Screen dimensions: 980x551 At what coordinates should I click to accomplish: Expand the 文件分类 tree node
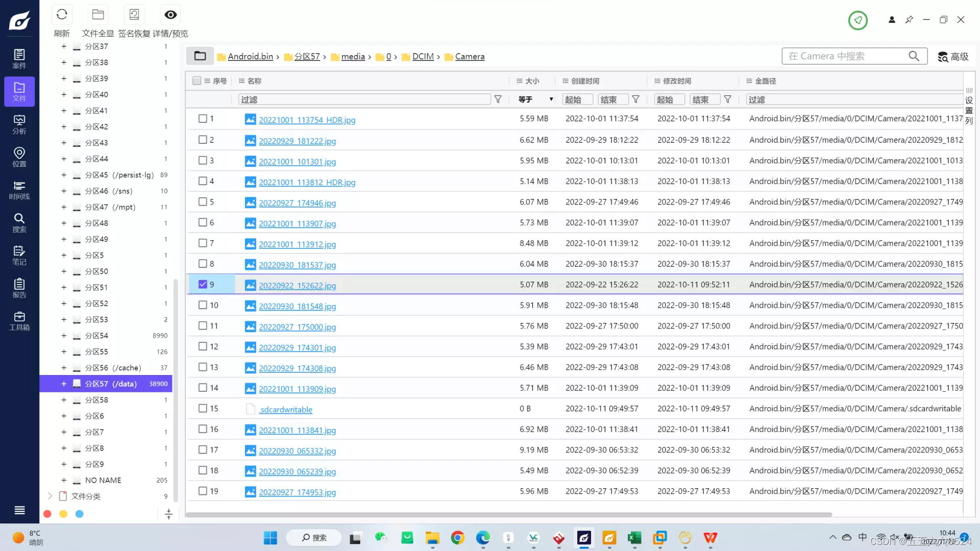[50, 496]
